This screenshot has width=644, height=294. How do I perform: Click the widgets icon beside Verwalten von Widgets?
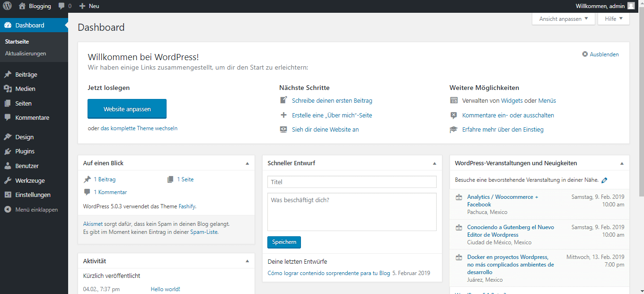tap(454, 100)
